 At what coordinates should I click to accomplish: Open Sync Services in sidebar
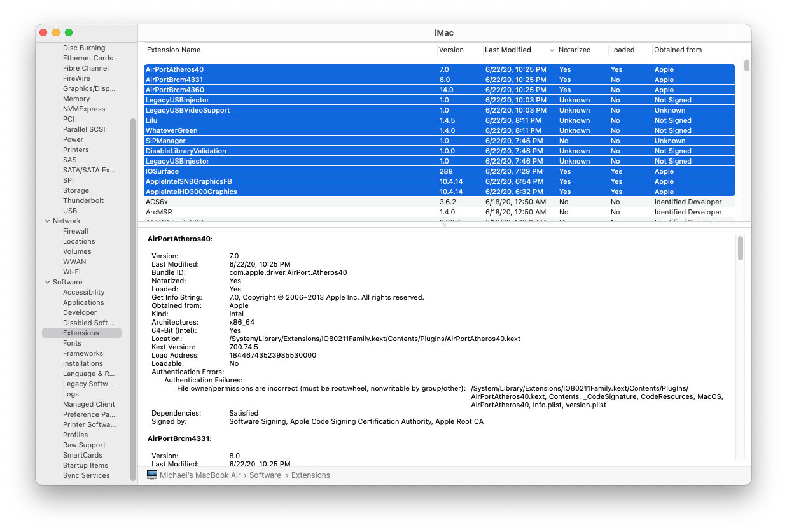point(87,475)
